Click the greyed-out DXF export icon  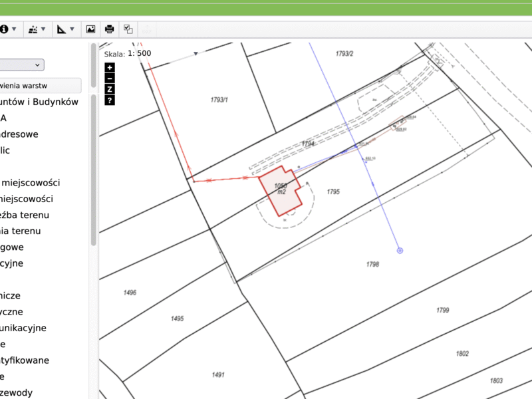point(147,29)
